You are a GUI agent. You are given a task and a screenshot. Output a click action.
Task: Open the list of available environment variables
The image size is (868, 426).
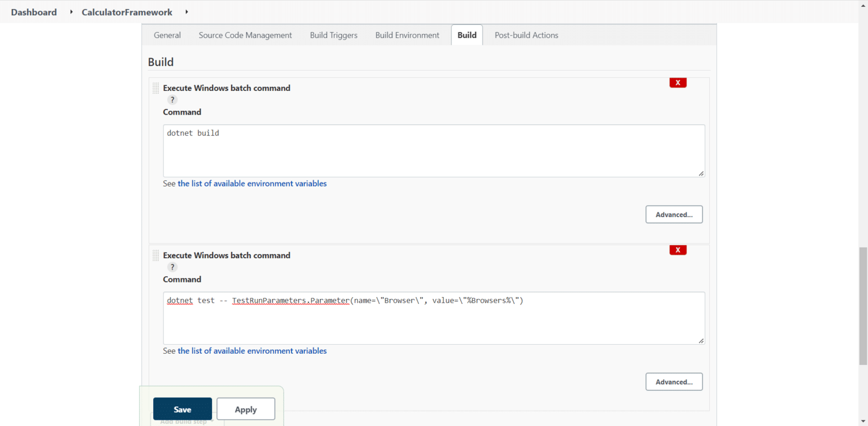pyautogui.click(x=251, y=183)
